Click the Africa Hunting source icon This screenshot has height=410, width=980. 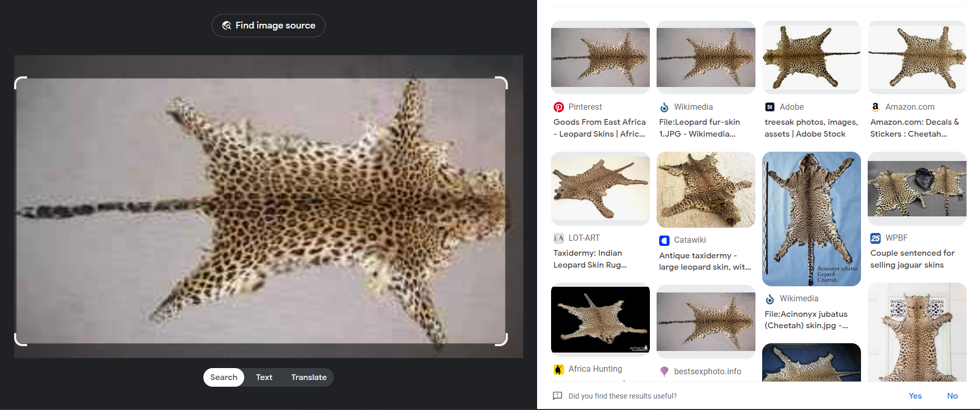pyautogui.click(x=559, y=369)
